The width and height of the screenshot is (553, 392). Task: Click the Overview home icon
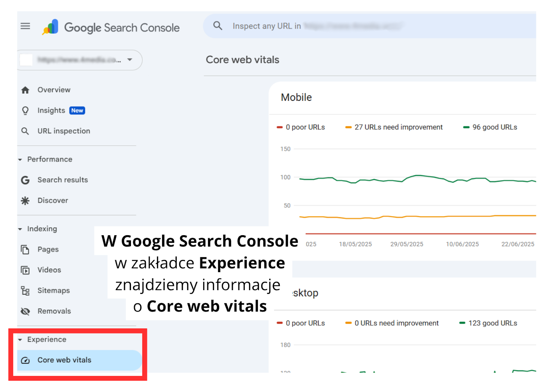[x=25, y=90]
